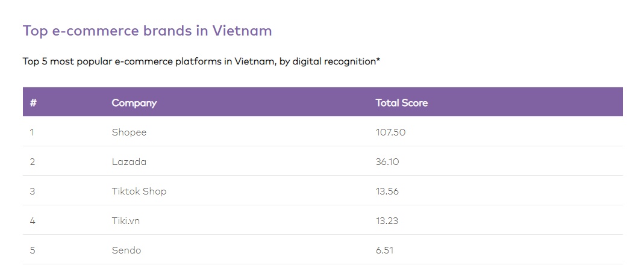Click the Shopee company cell

129,132
